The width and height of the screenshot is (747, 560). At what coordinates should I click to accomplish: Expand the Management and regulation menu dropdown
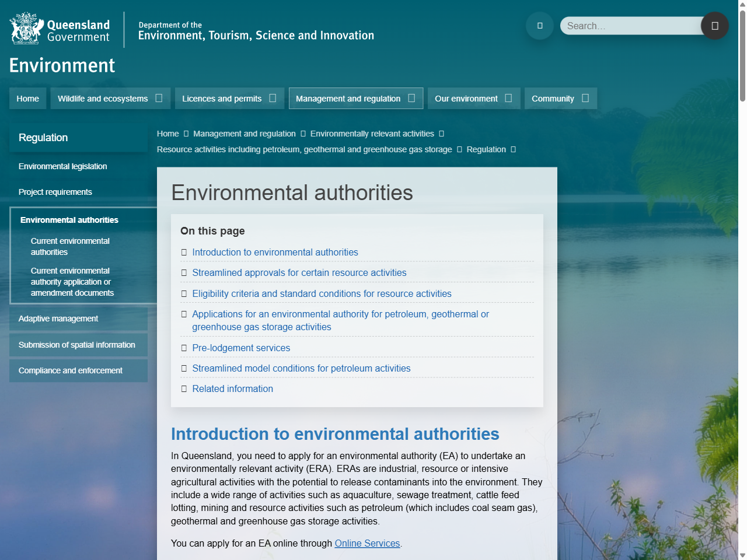[412, 98]
